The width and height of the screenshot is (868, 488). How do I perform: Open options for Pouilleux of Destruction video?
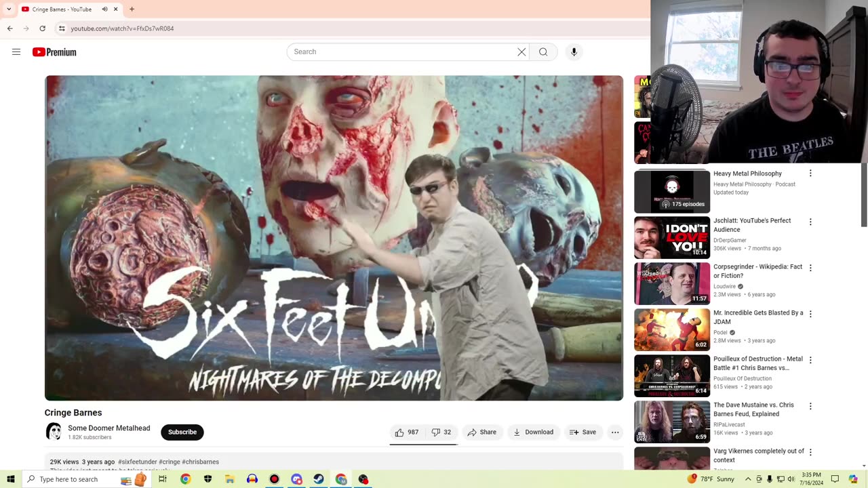pos(810,360)
